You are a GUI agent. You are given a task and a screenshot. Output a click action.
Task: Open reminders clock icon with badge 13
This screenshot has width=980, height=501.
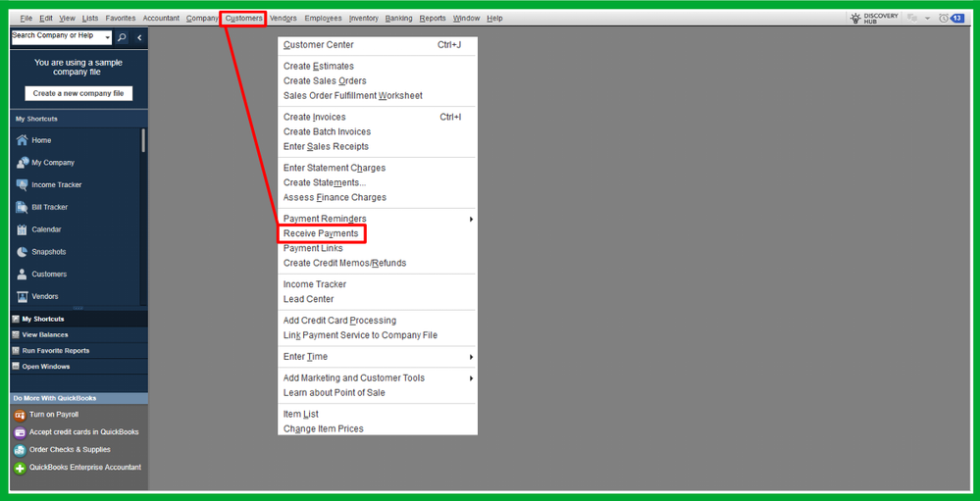point(951,18)
